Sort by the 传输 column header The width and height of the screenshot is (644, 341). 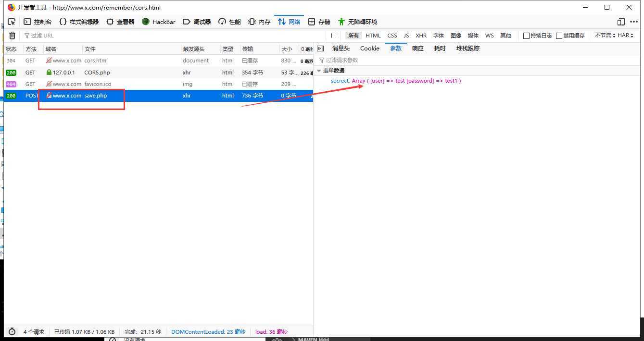coord(260,49)
